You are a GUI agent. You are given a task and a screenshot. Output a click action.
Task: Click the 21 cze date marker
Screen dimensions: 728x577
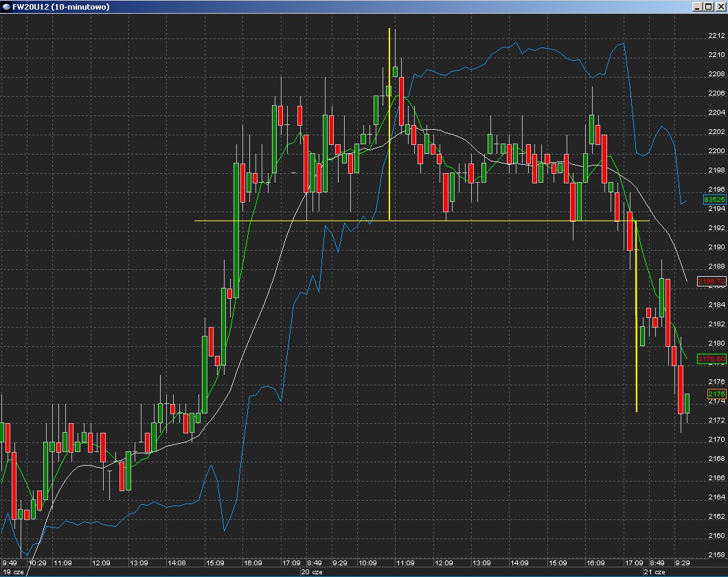(x=655, y=572)
